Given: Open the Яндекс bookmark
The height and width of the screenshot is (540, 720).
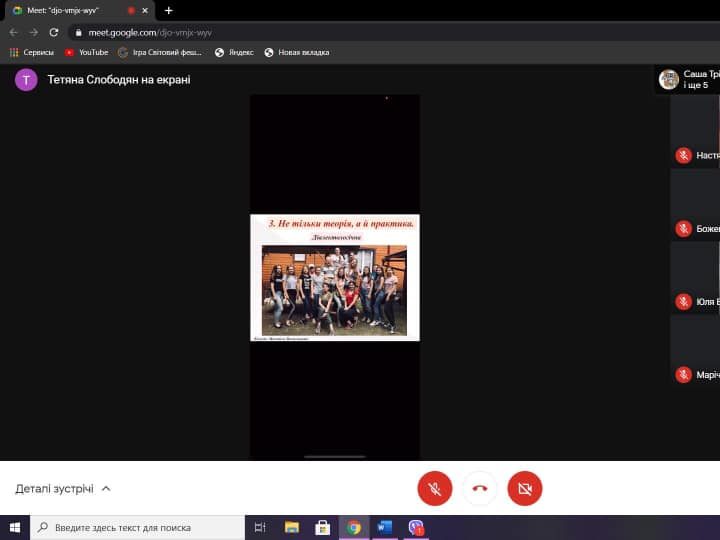Looking at the screenshot, I should click(234, 52).
